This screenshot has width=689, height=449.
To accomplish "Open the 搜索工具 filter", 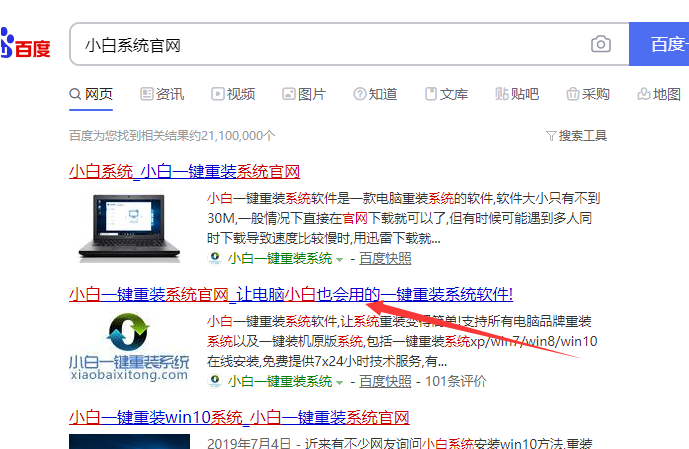I will point(576,135).
